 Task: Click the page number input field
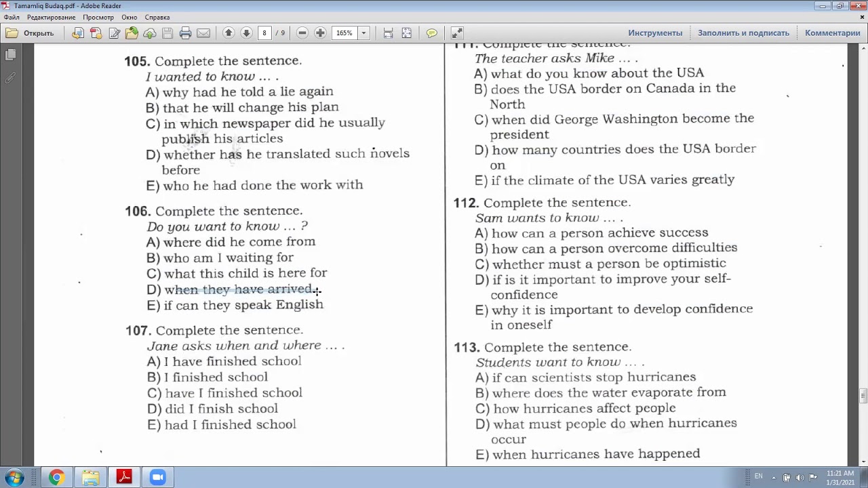(264, 33)
